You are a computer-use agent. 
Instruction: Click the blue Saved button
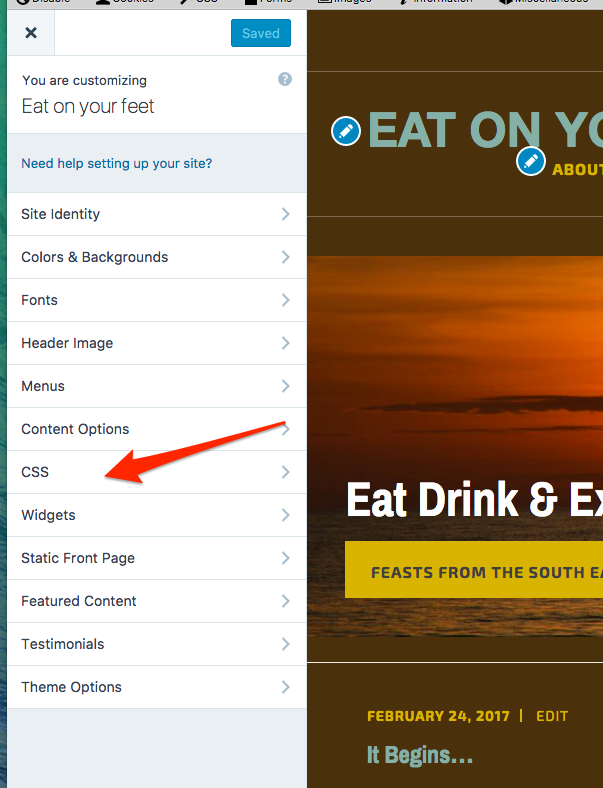[x=261, y=33]
